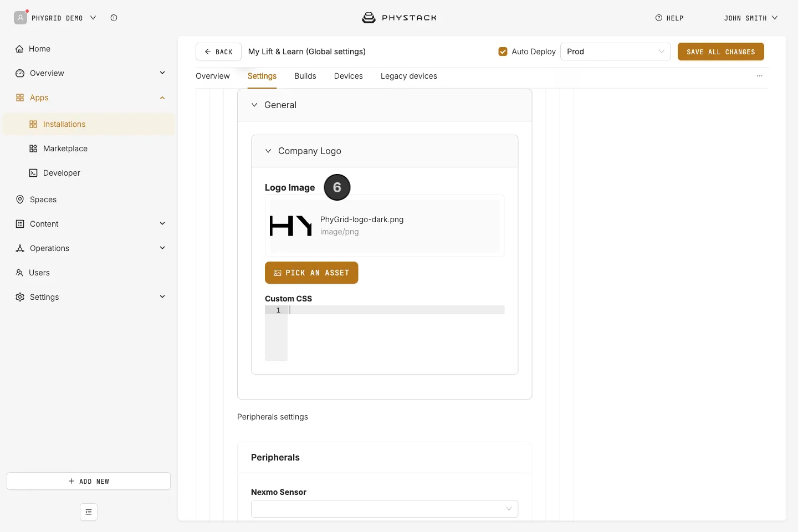Click the Home icon in sidebar
The width and height of the screenshot is (798, 532).
tap(19, 49)
